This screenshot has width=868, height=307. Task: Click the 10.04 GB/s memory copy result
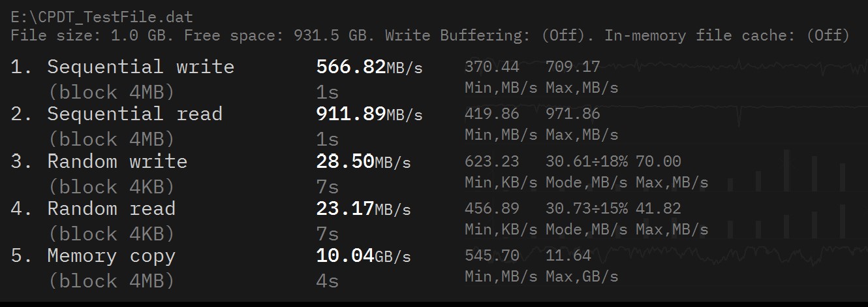(x=363, y=256)
